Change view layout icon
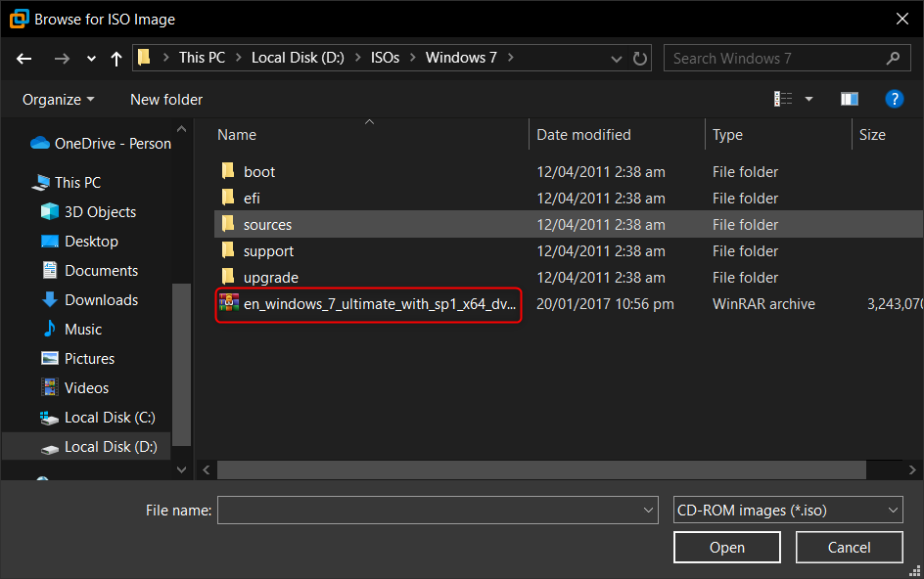 [783, 99]
